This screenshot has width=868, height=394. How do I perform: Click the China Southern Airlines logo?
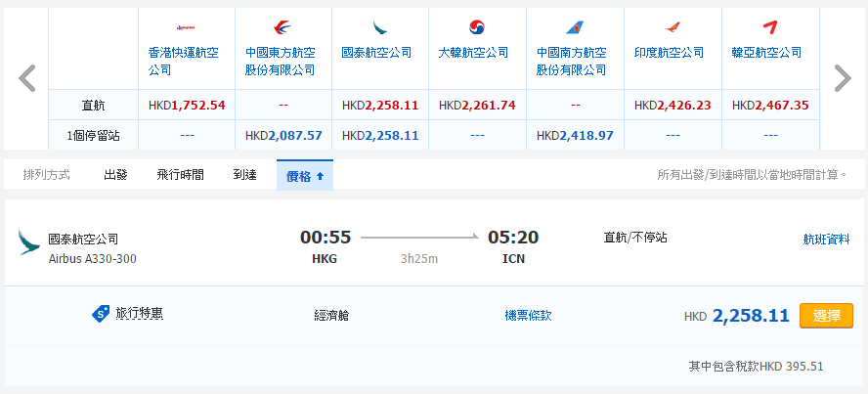click(x=575, y=27)
